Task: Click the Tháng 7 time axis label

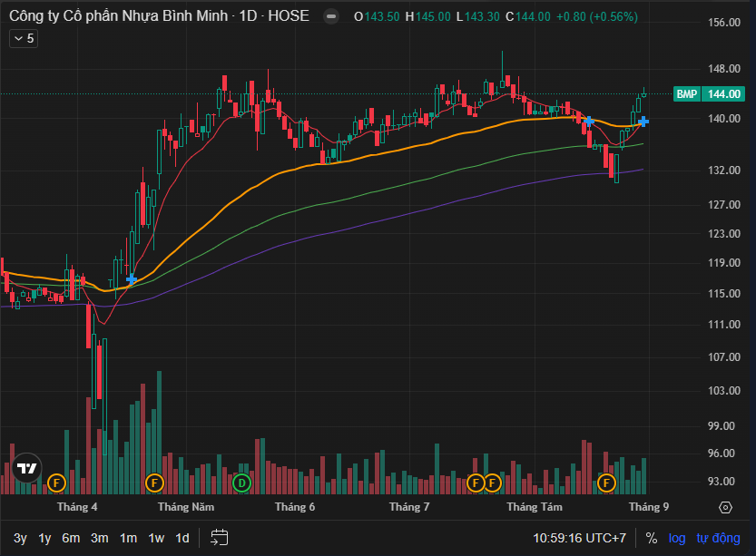Action: (x=408, y=507)
